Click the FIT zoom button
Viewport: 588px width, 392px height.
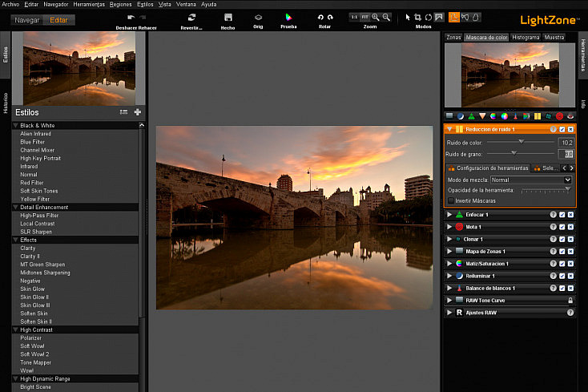(x=364, y=18)
